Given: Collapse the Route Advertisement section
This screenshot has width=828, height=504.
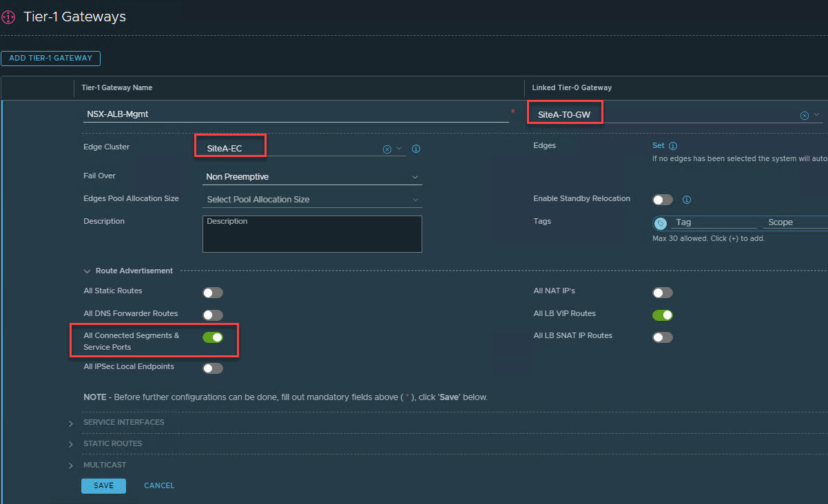Looking at the screenshot, I should (x=87, y=271).
